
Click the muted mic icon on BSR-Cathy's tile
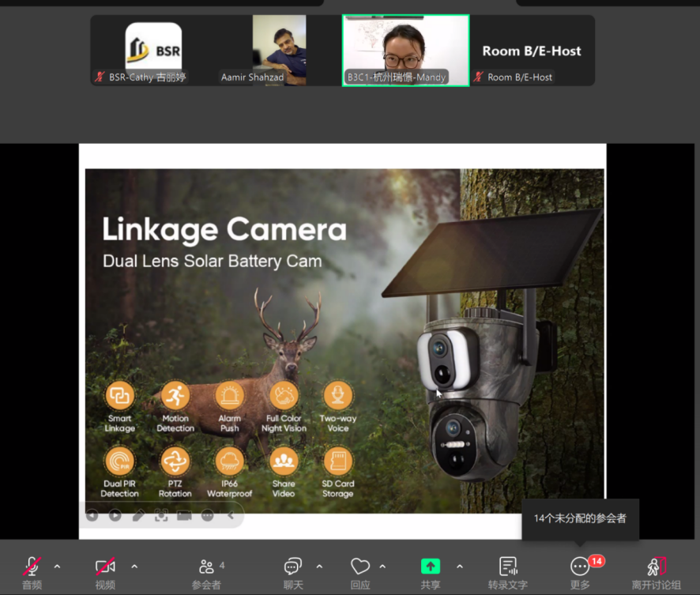click(x=100, y=77)
